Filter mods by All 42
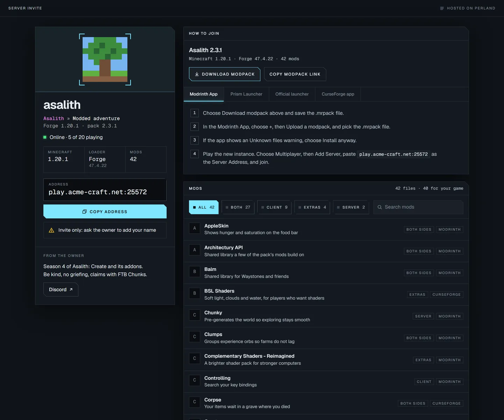This screenshot has height=420, width=504. (x=204, y=207)
